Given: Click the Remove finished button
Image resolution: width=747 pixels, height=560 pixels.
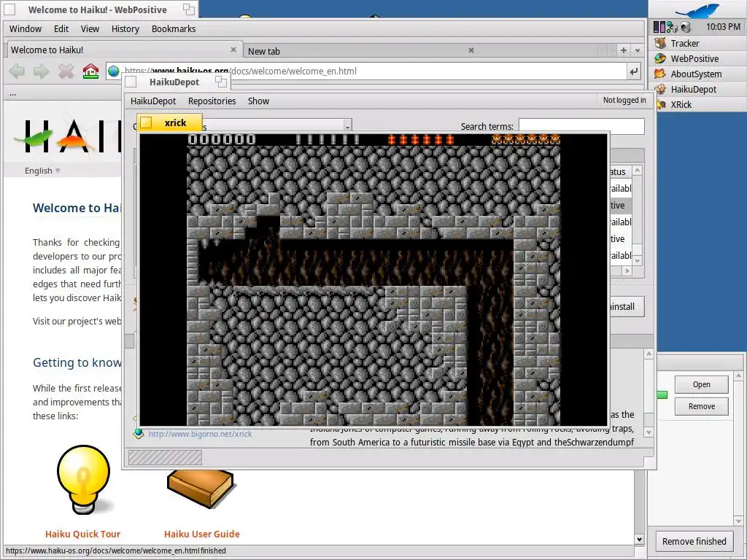Looking at the screenshot, I should pos(694,542).
